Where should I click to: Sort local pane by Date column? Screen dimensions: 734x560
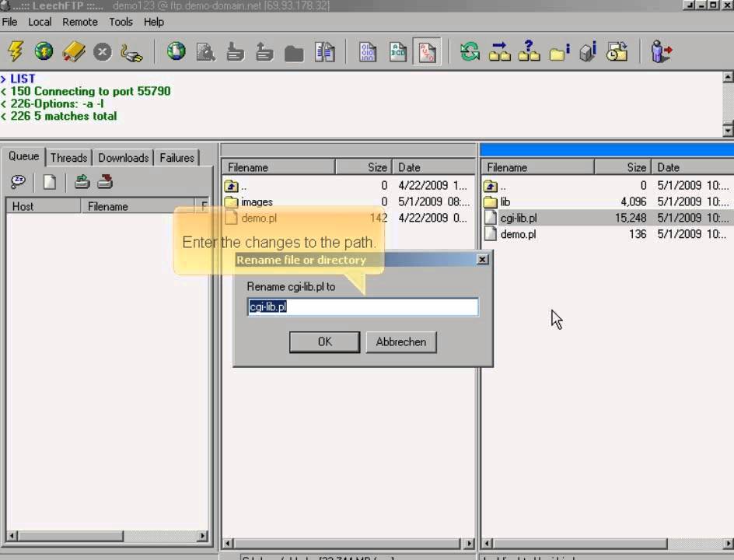coord(433,167)
